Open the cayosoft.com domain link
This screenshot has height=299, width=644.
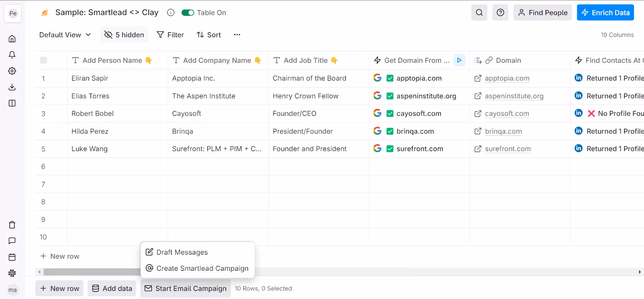[507, 114]
